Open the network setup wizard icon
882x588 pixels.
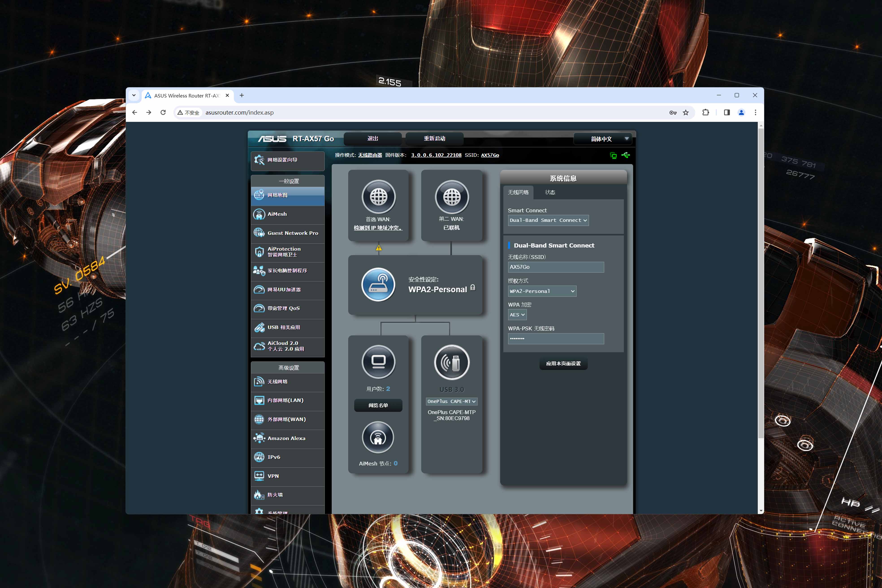point(259,160)
